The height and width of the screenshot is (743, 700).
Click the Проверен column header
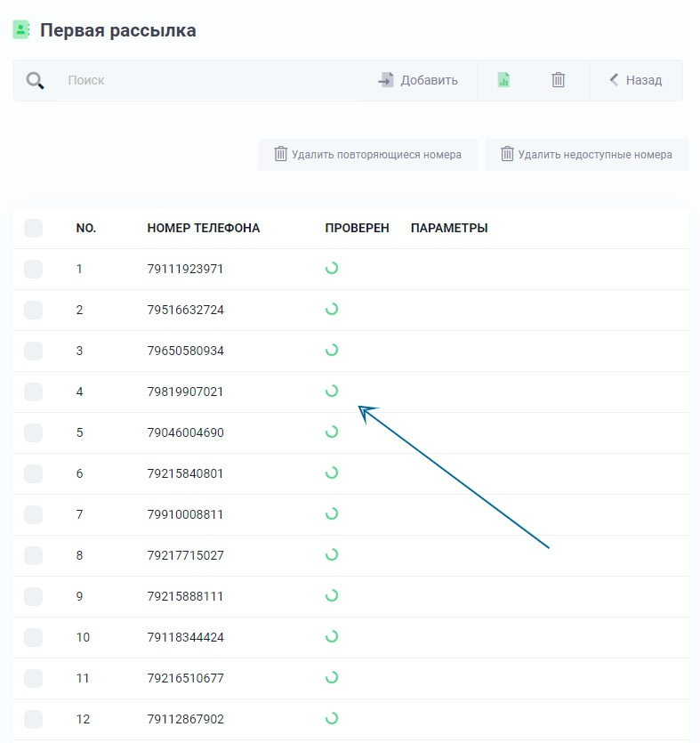coord(357,228)
